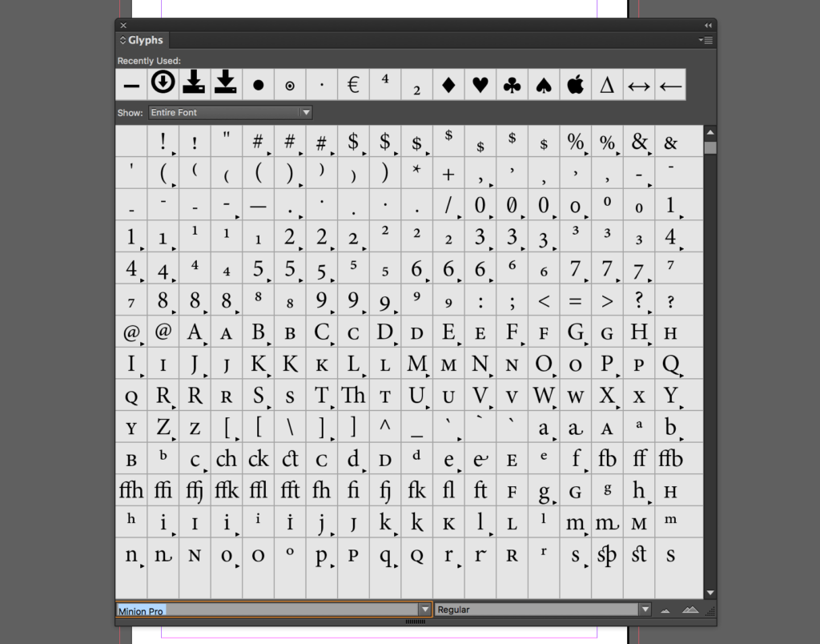Image resolution: width=820 pixels, height=644 pixels.
Task: Click the Apple logo glyph in Recently Used
Action: pyautogui.click(x=575, y=83)
